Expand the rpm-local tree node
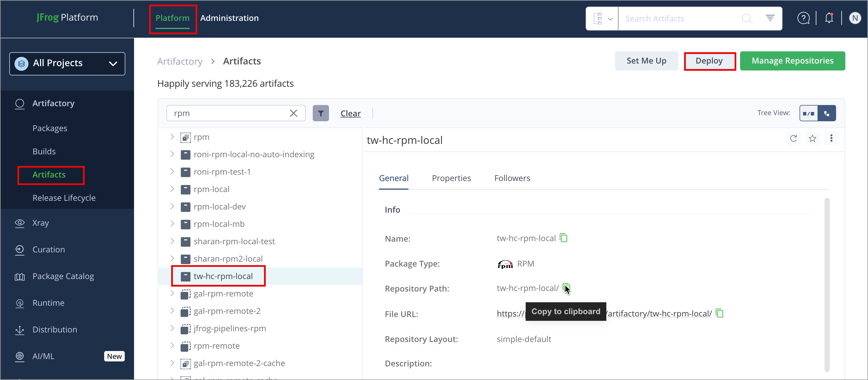 tap(172, 189)
